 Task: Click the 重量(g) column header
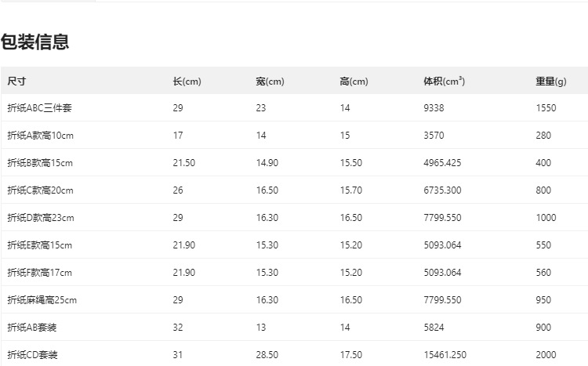pos(551,81)
